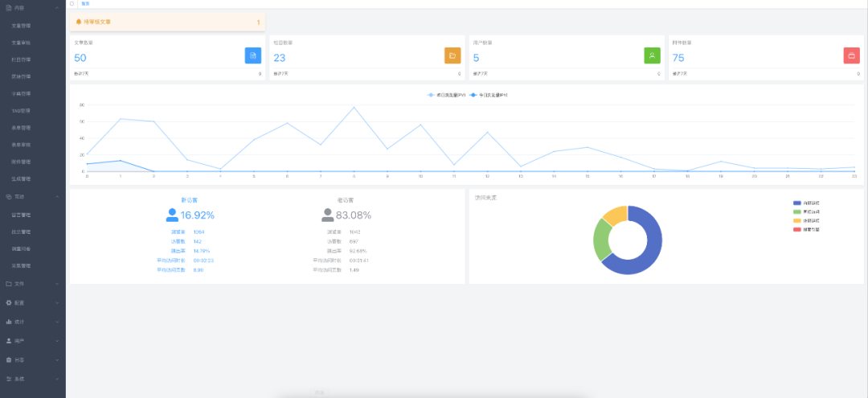868x398 pixels.
Task: Click the column count value 23
Action: click(x=280, y=58)
